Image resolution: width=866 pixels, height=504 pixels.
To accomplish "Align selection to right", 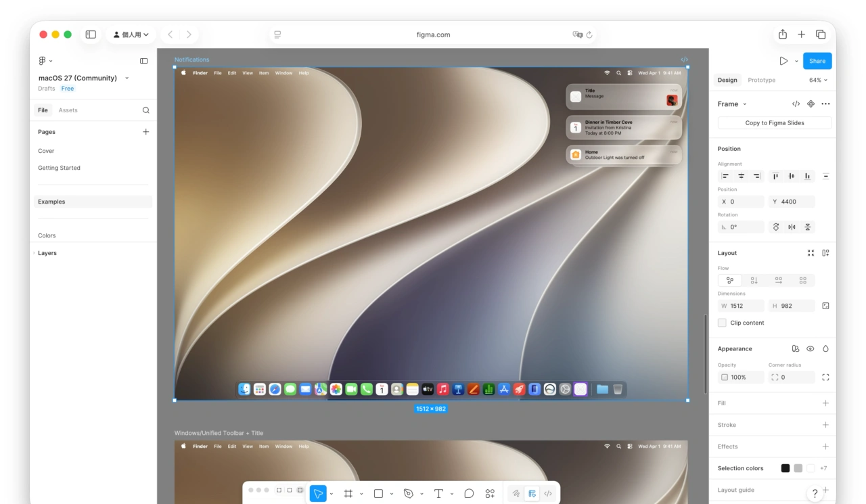I will (756, 176).
